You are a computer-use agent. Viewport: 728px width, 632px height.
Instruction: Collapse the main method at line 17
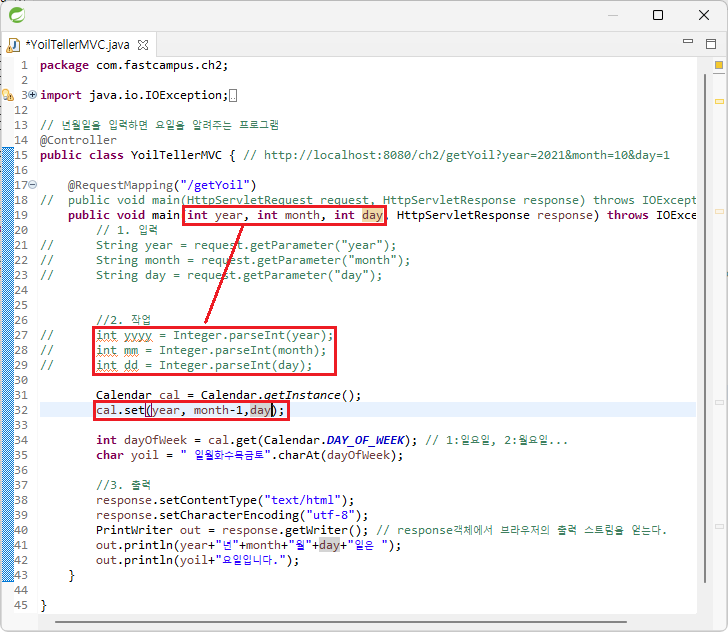(32, 185)
